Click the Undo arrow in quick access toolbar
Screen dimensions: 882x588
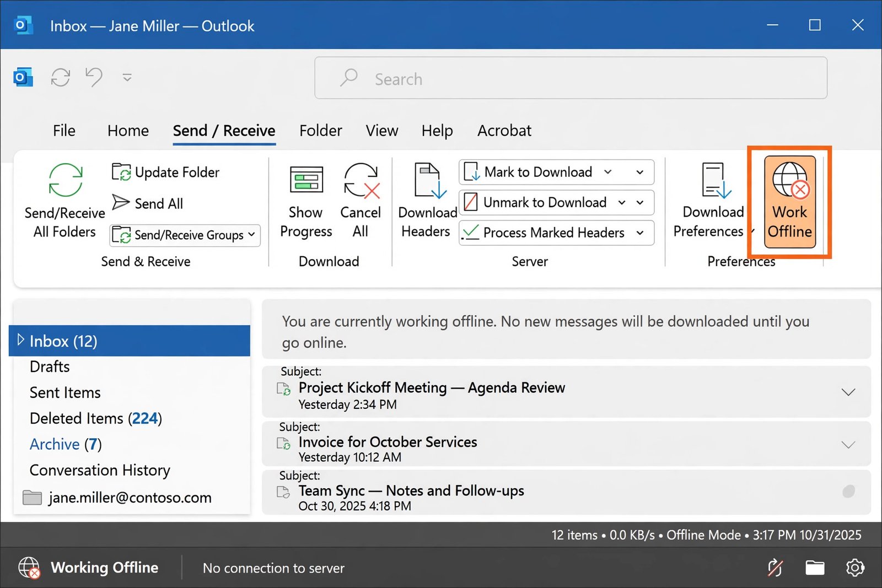point(94,77)
